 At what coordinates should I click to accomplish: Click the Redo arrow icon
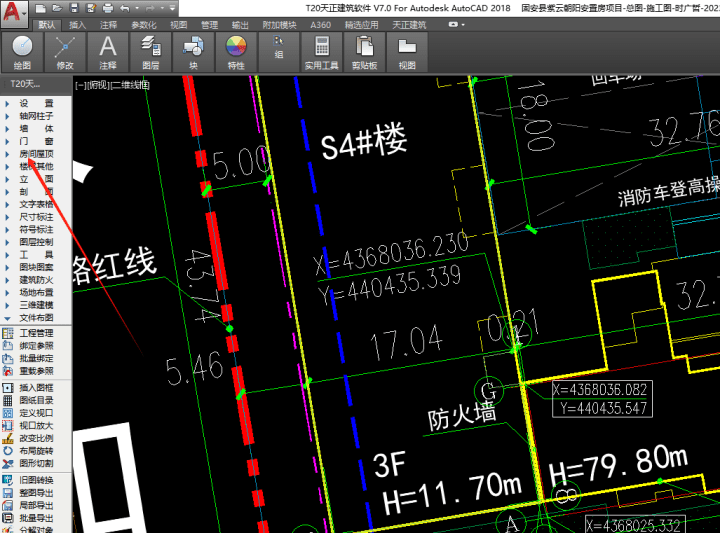150,8
